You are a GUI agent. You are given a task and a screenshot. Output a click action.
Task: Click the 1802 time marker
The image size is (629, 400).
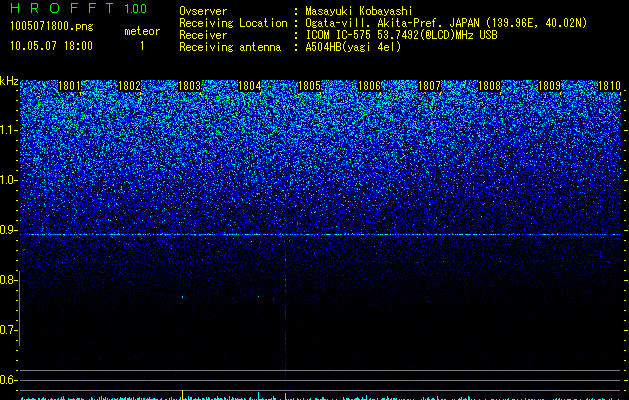click(x=130, y=86)
